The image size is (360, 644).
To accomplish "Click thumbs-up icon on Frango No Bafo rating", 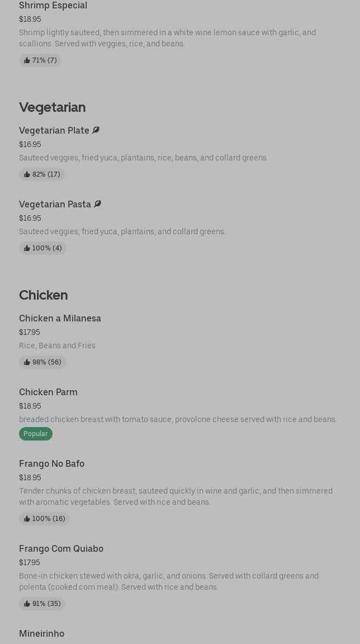I will (27, 519).
